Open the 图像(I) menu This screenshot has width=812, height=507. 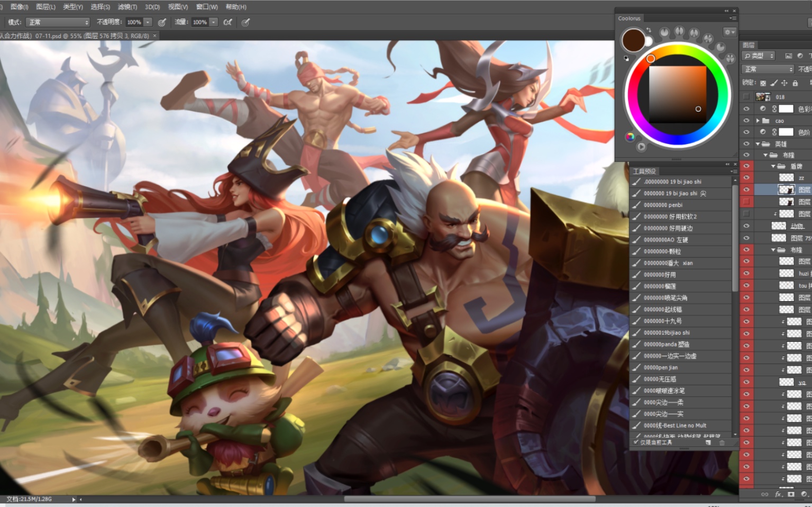pos(19,7)
